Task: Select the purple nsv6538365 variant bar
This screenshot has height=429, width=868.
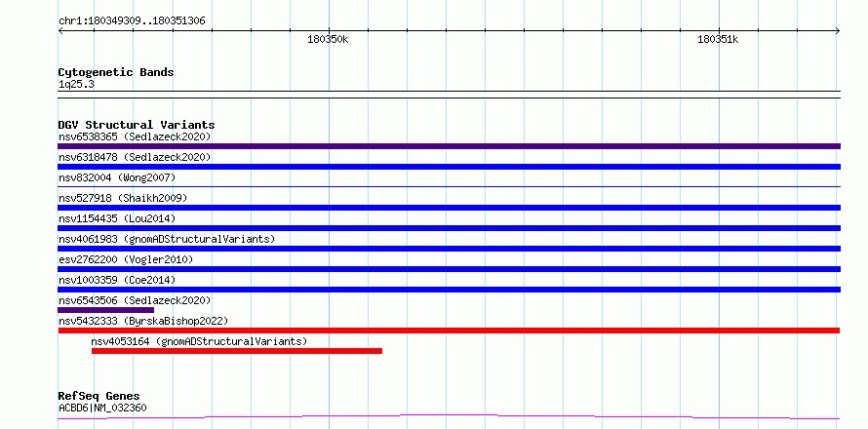Action: (449, 146)
